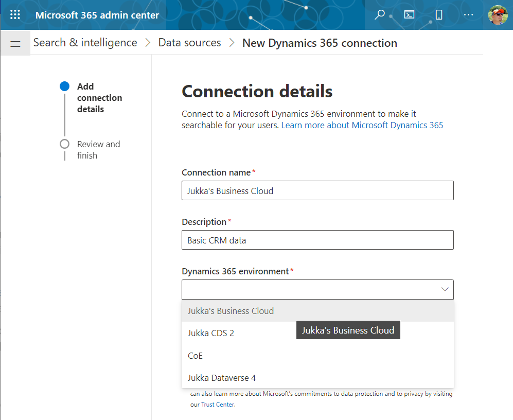Image resolution: width=513 pixels, height=420 pixels.
Task: Open Learn more about Microsoft Dynamics 365 link
Action: (x=362, y=126)
